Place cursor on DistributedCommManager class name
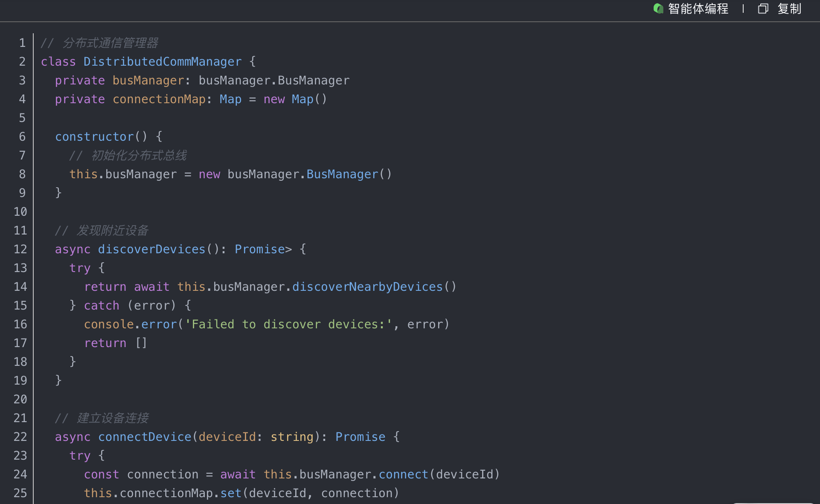 point(162,62)
